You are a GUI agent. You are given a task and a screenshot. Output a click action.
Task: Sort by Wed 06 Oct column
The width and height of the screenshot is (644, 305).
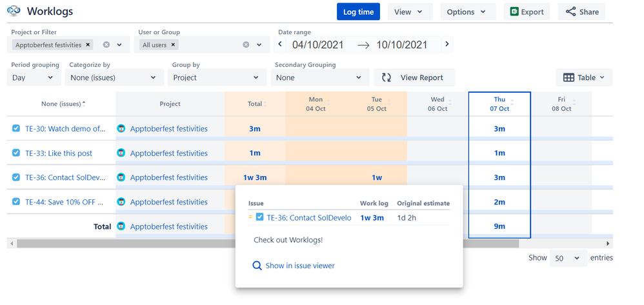point(450,101)
